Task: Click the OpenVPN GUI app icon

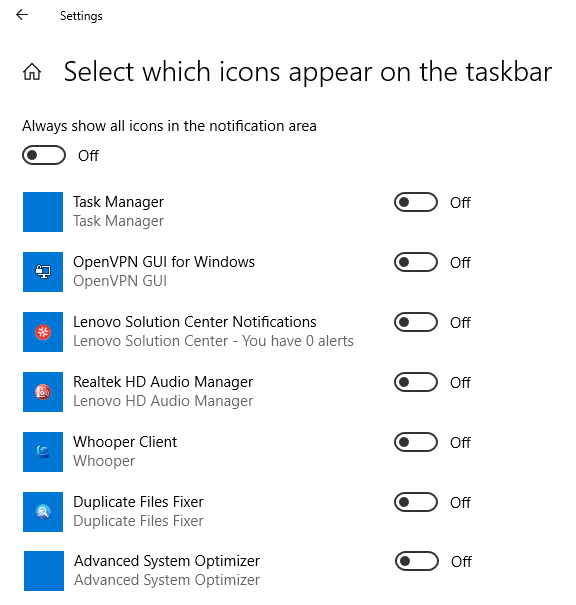Action: point(43,272)
